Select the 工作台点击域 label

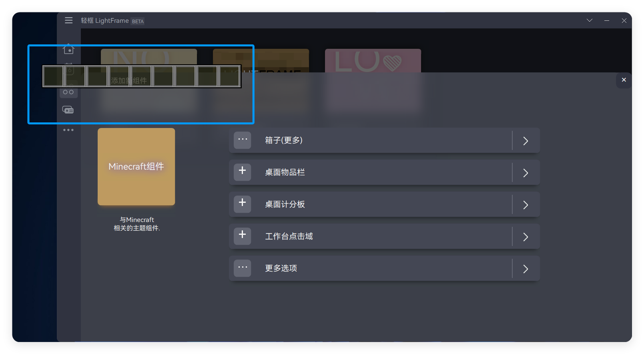pos(289,236)
